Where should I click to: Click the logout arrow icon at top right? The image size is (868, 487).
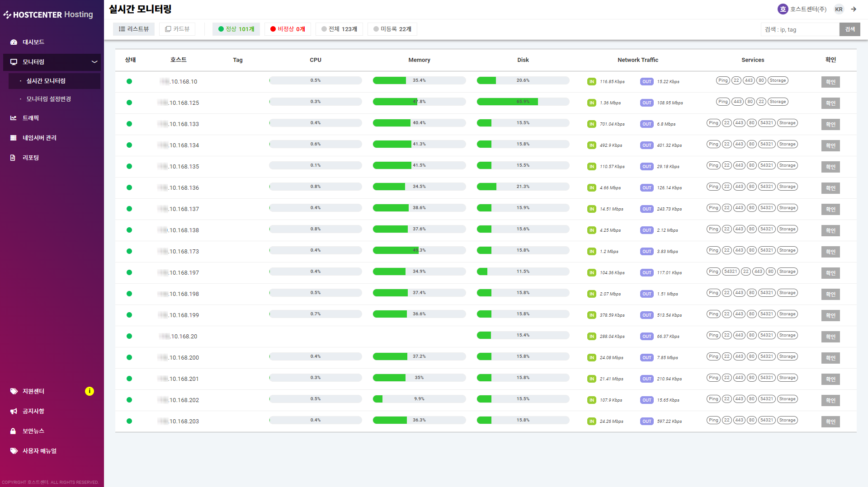(x=854, y=9)
